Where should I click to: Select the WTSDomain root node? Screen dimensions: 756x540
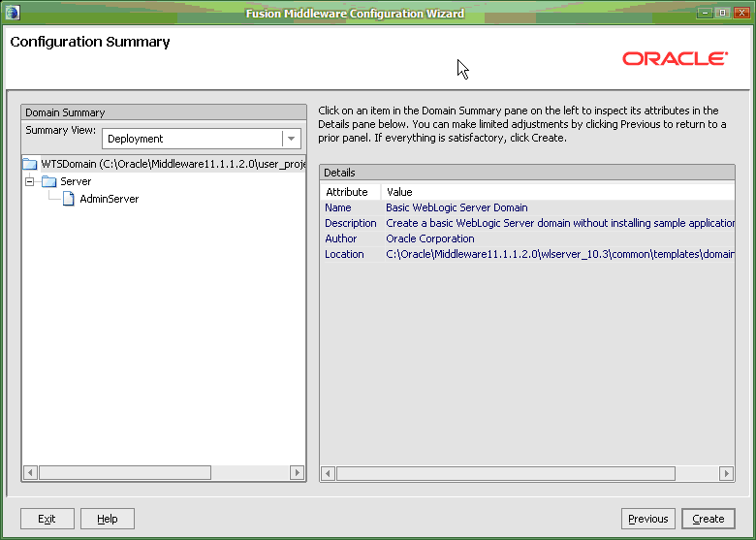pyautogui.click(x=173, y=165)
